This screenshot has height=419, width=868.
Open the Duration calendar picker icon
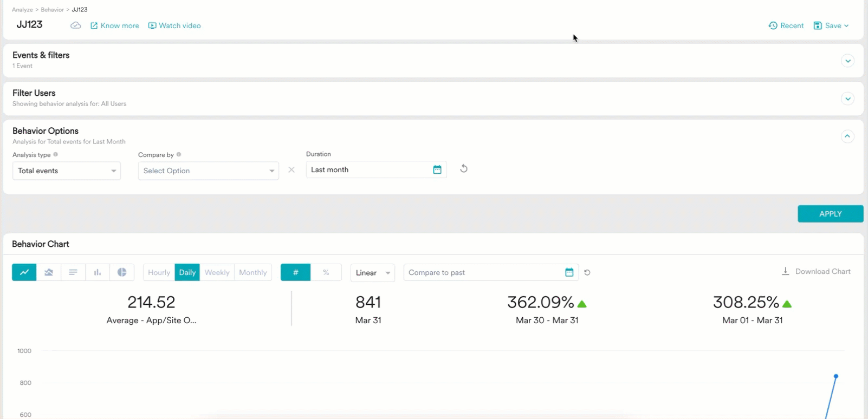[x=437, y=170]
